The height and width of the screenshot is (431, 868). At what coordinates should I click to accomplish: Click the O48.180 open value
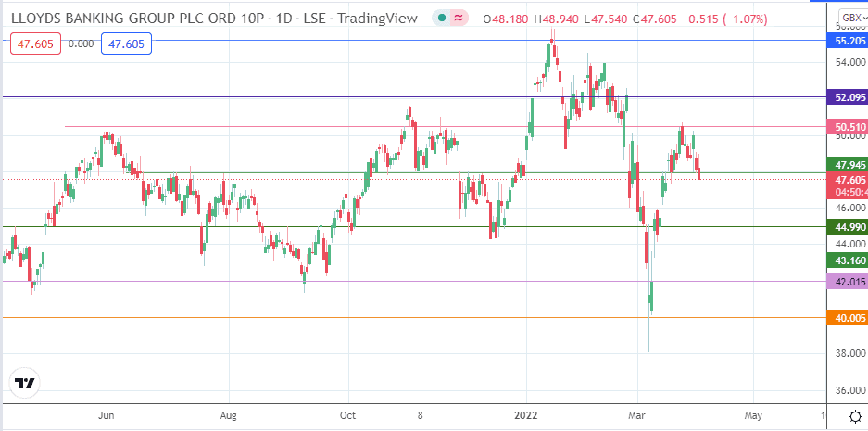click(x=507, y=19)
